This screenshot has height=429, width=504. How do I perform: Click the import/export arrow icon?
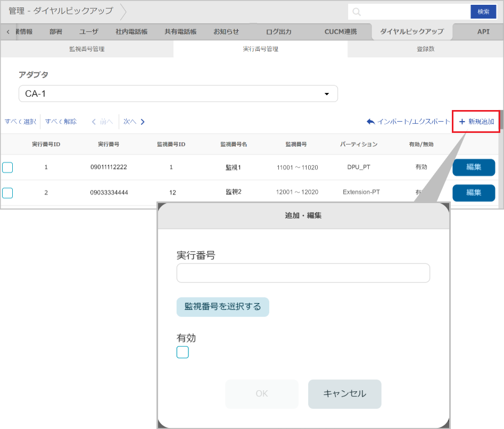click(370, 122)
